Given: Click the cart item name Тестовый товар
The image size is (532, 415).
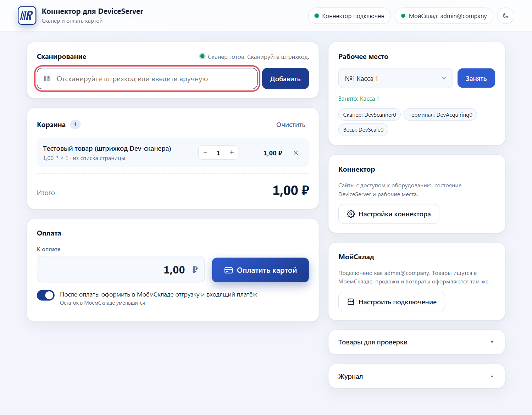Looking at the screenshot, I should click(x=107, y=149).
